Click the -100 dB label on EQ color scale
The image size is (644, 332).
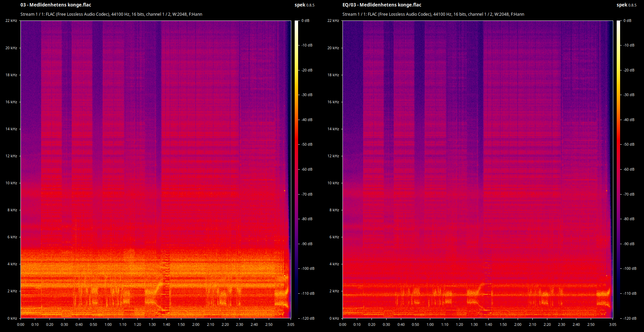[630, 268]
